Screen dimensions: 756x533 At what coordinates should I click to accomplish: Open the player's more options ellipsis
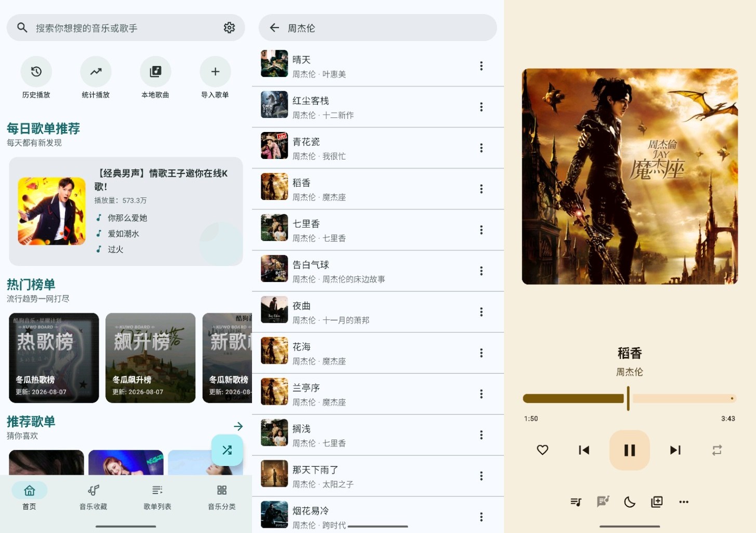684,502
